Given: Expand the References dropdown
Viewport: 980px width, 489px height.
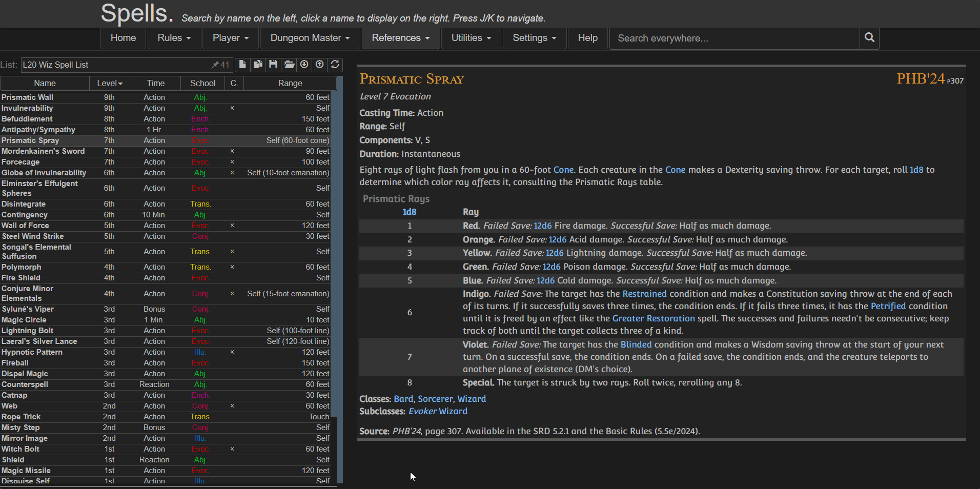Looking at the screenshot, I should tap(401, 38).
